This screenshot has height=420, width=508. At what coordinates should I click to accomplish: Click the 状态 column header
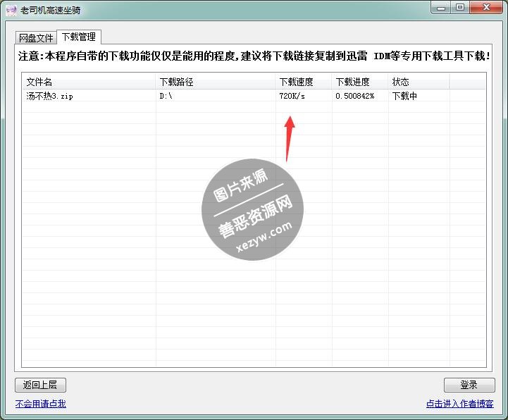click(x=419, y=82)
